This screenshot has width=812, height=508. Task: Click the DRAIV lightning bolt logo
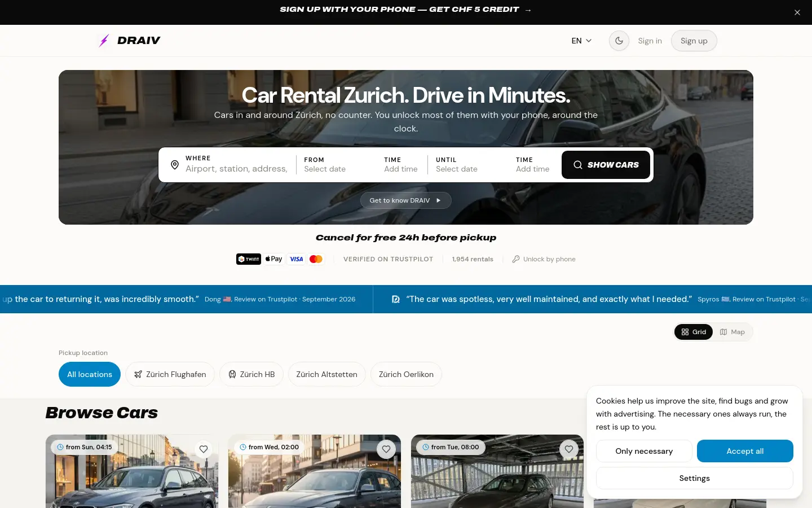click(104, 41)
